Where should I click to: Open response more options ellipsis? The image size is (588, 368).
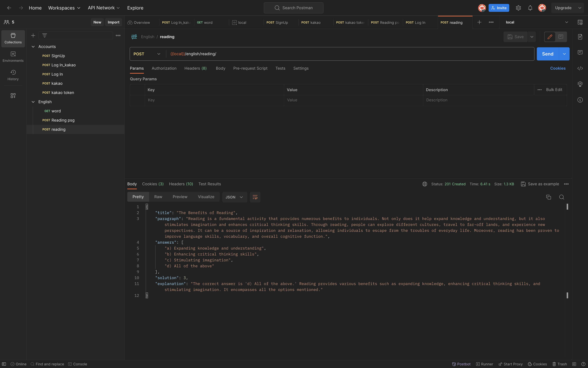(566, 184)
